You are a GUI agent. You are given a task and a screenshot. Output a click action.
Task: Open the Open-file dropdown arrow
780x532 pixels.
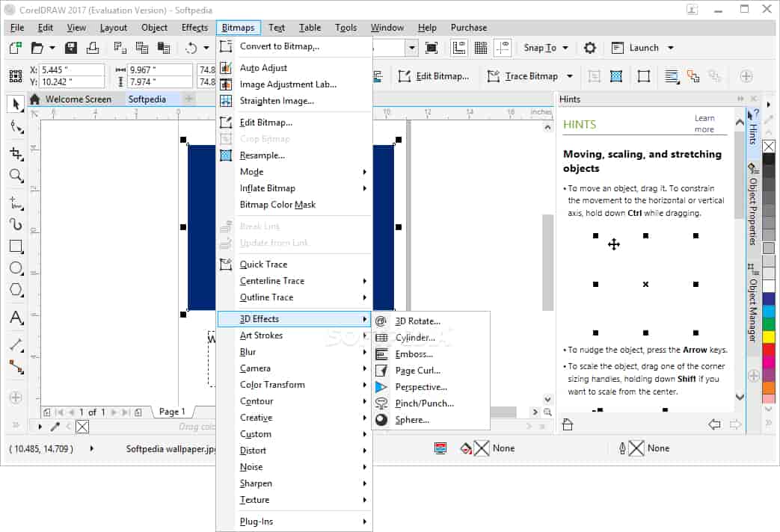pos(52,48)
